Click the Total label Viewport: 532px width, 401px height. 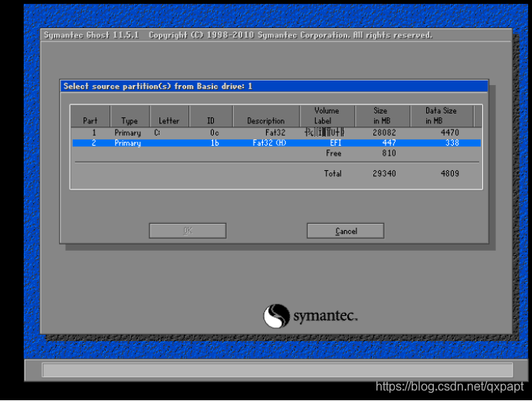333,174
